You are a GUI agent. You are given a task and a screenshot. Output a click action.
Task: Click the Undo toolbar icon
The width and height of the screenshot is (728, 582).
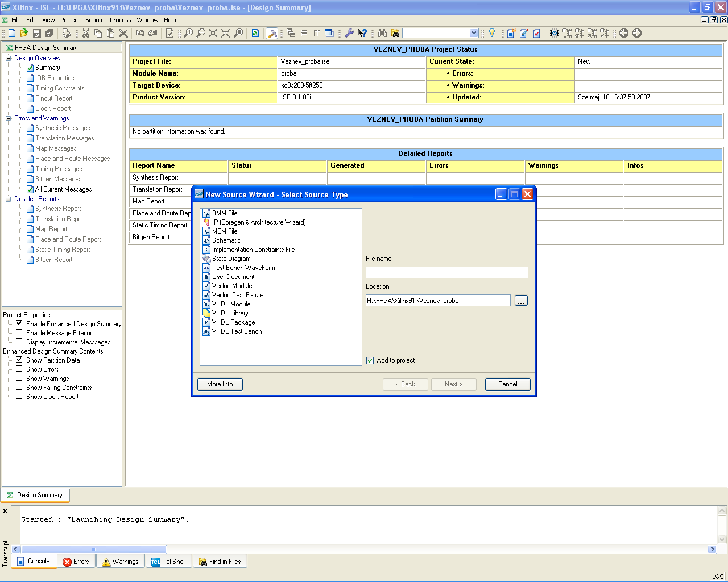point(140,33)
